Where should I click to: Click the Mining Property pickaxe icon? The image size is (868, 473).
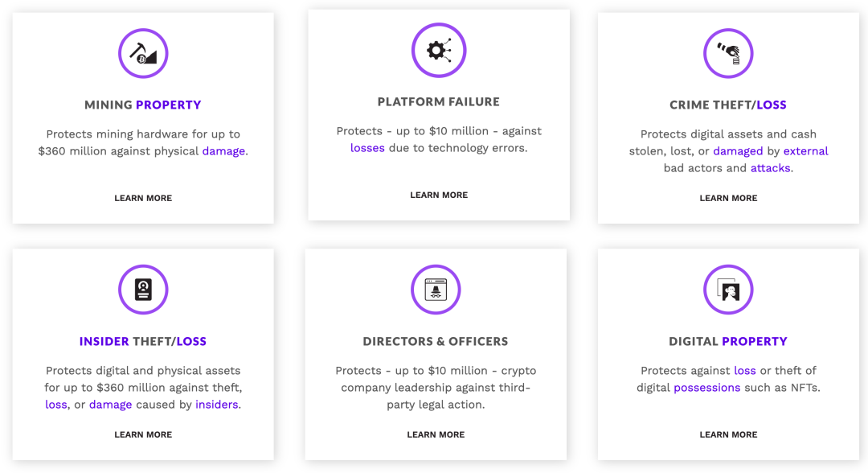click(143, 53)
